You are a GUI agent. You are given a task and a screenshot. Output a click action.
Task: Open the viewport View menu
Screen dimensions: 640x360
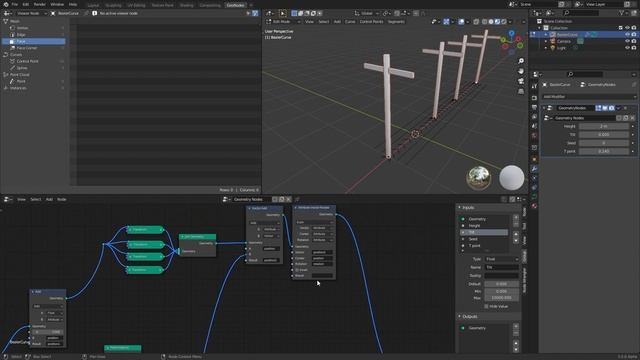(x=309, y=22)
